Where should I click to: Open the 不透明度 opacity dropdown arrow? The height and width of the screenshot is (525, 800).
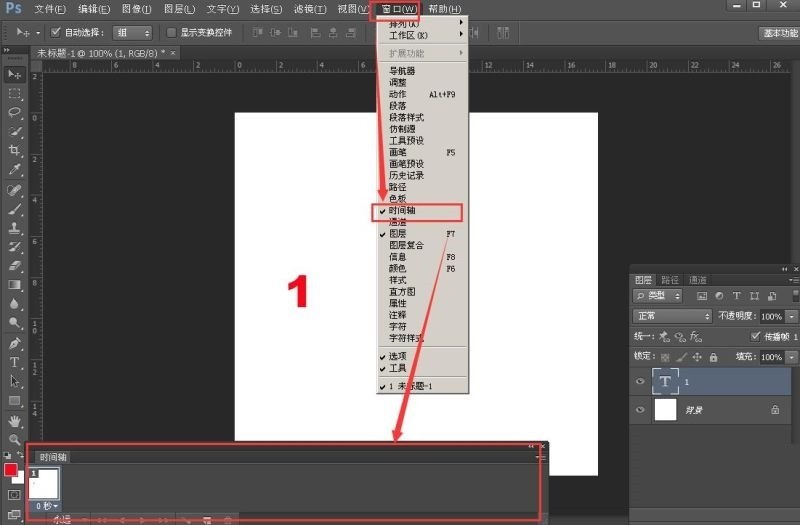[x=792, y=316]
